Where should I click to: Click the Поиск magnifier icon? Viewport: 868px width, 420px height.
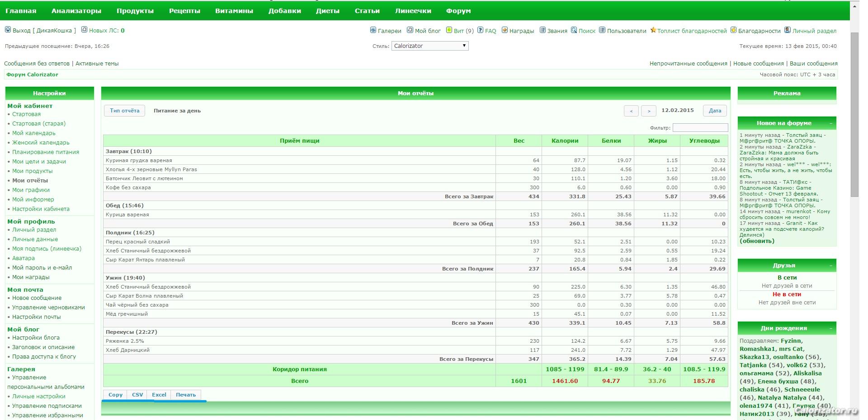(x=574, y=30)
